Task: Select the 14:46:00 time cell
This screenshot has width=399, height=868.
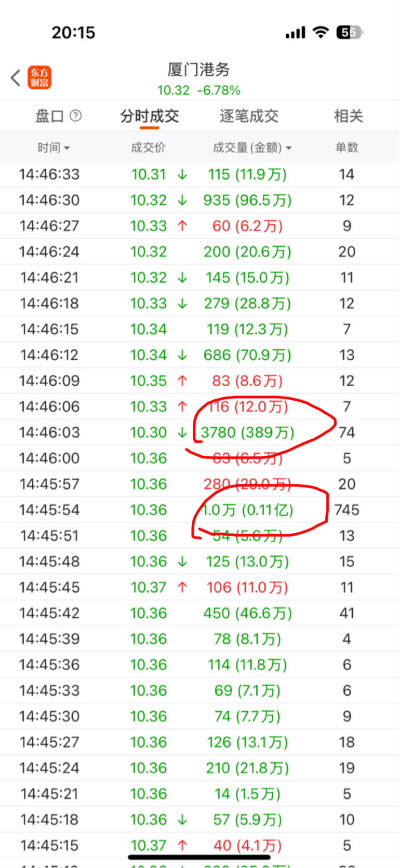Action: (49, 458)
